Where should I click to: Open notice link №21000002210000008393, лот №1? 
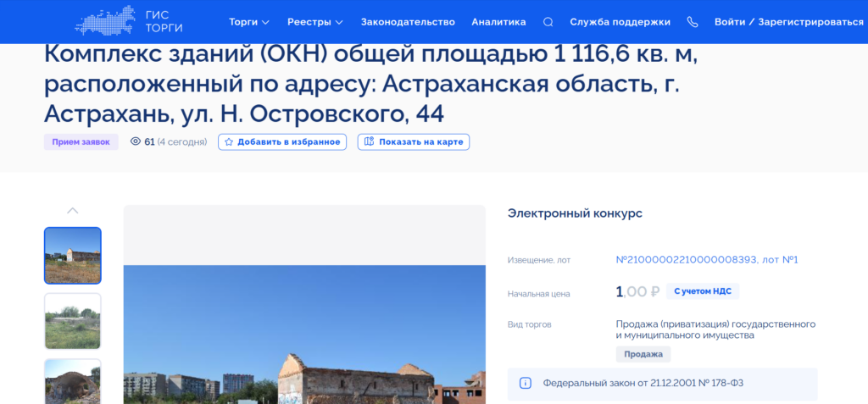coord(707,259)
